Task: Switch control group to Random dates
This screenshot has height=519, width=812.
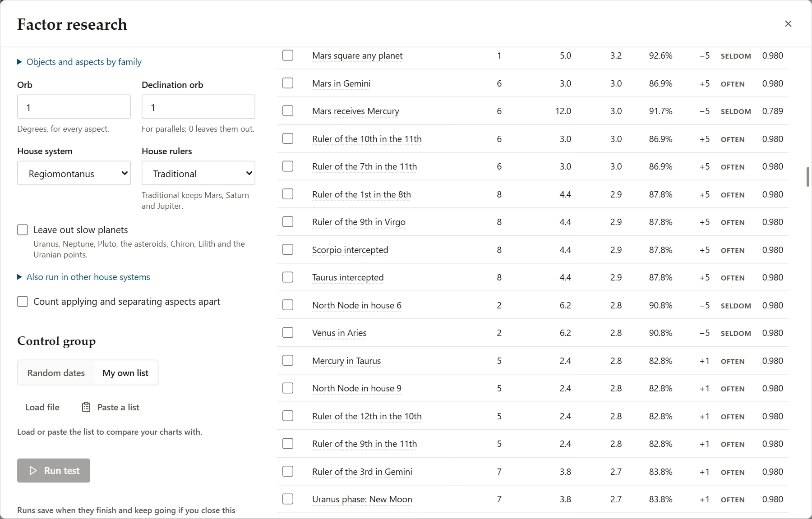Action: 56,373
